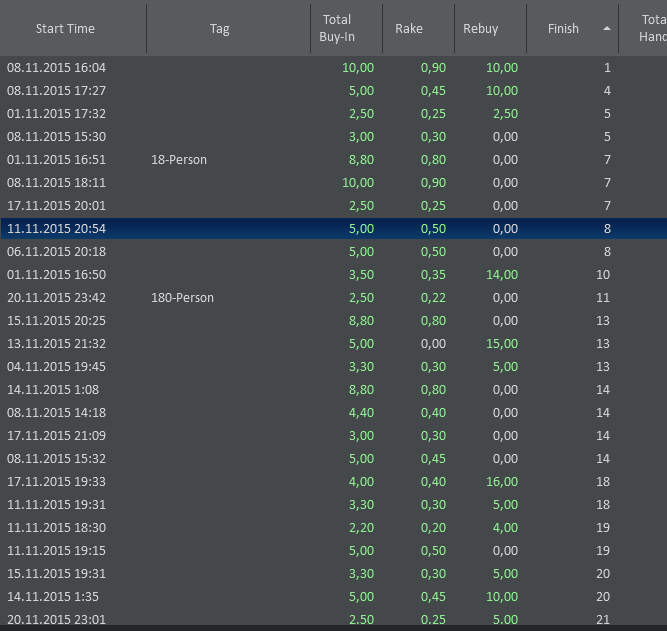Sort by the Rebuy column header
667x631 pixels.
click(480, 29)
